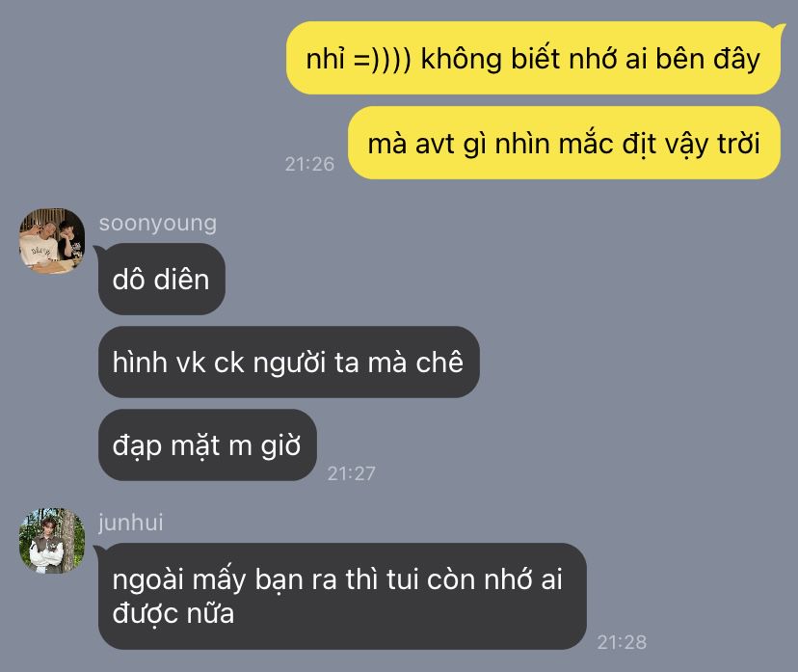The height and width of the screenshot is (672, 798).
Task: Click the word 'avt' in yellow message
Action: (x=434, y=144)
